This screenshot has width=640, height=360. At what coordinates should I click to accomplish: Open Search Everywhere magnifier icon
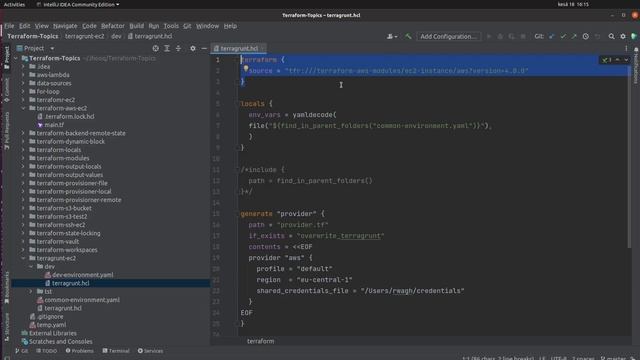tap(611, 36)
